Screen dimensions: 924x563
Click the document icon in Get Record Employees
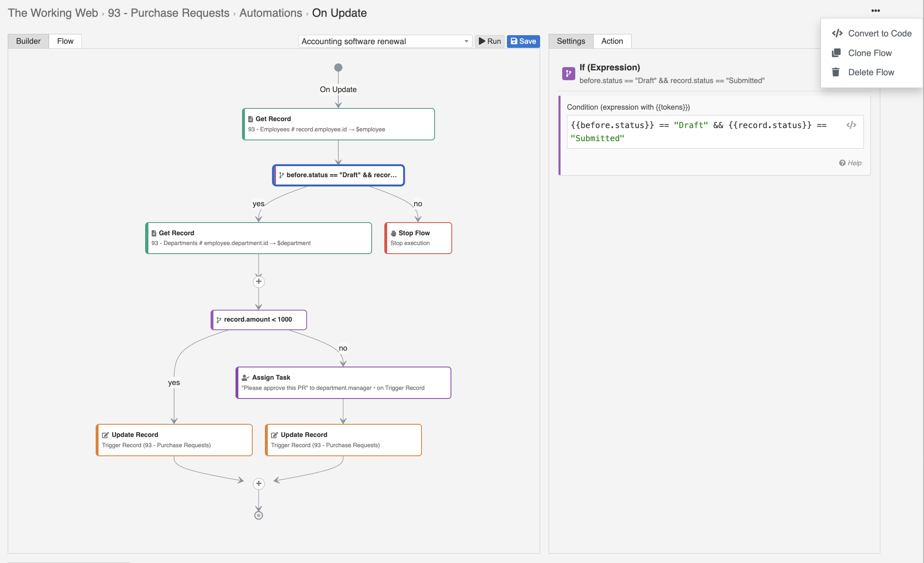coord(251,119)
